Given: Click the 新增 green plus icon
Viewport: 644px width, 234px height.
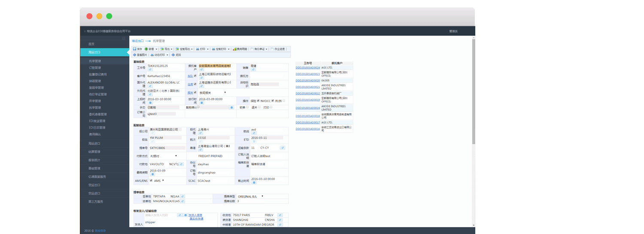Looking at the screenshot, I should pyautogui.click(x=146, y=49).
